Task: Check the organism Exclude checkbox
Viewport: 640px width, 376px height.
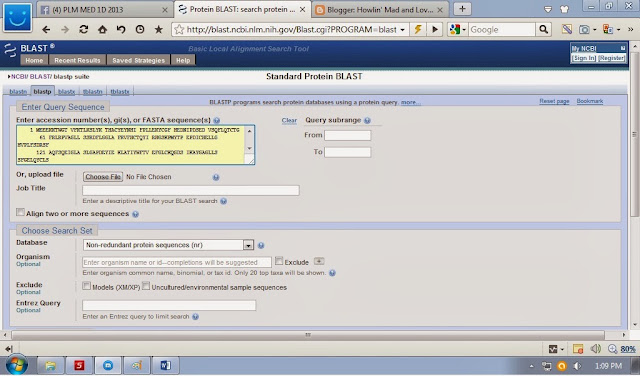Action: [279, 260]
